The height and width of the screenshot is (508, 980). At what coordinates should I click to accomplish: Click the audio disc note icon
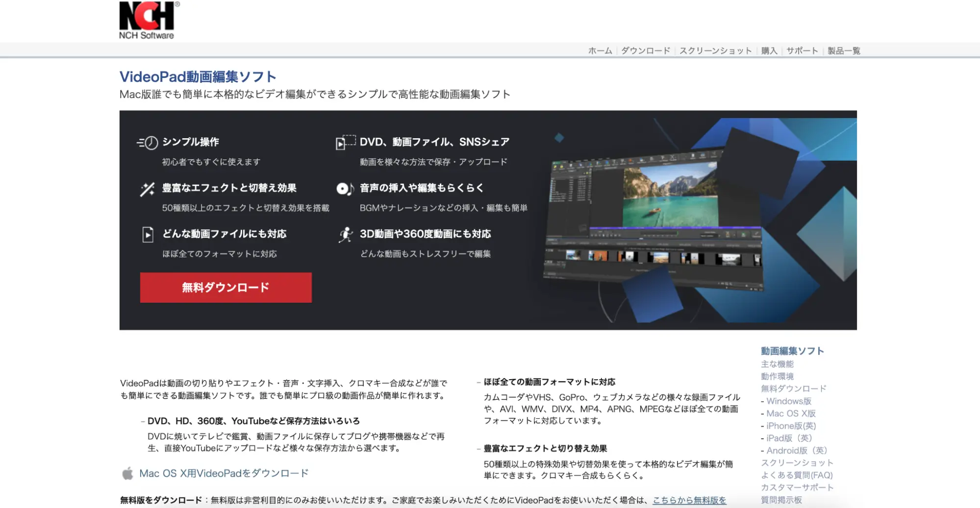(x=345, y=189)
